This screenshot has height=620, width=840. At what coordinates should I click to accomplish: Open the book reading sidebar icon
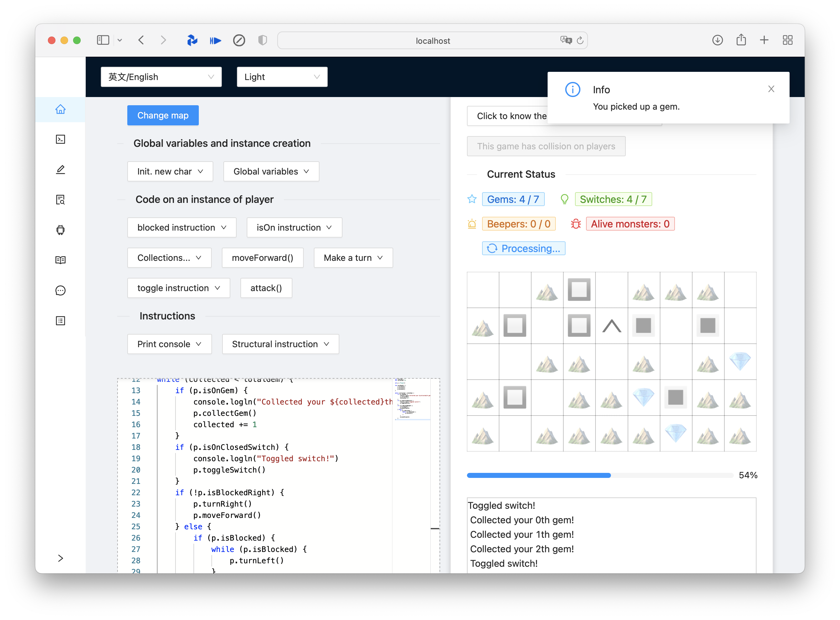[x=60, y=260]
